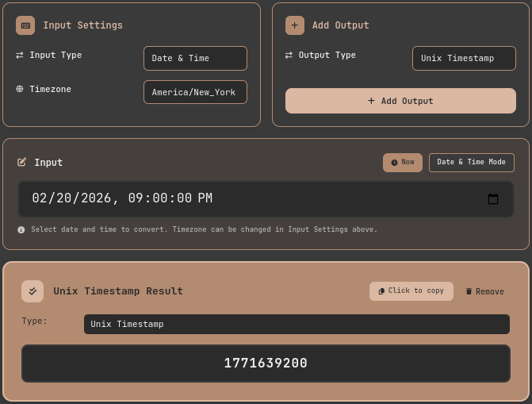Click the Timezone label

pos(50,89)
